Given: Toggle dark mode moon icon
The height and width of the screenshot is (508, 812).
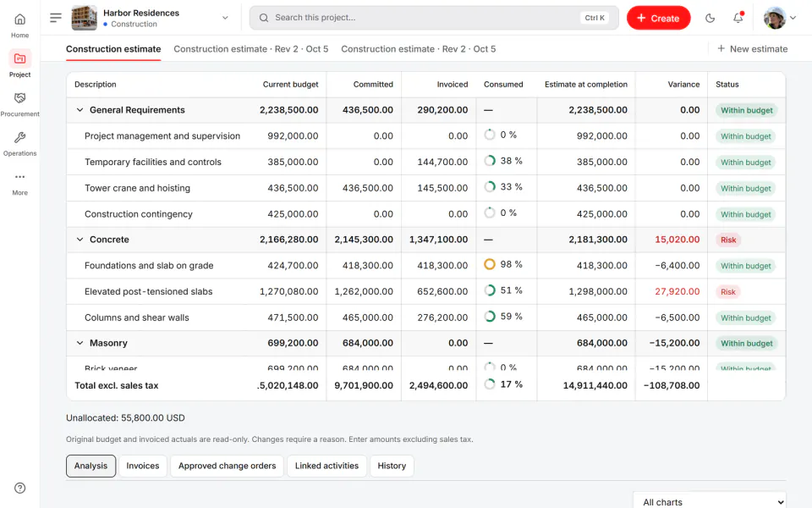Looking at the screenshot, I should (x=710, y=18).
